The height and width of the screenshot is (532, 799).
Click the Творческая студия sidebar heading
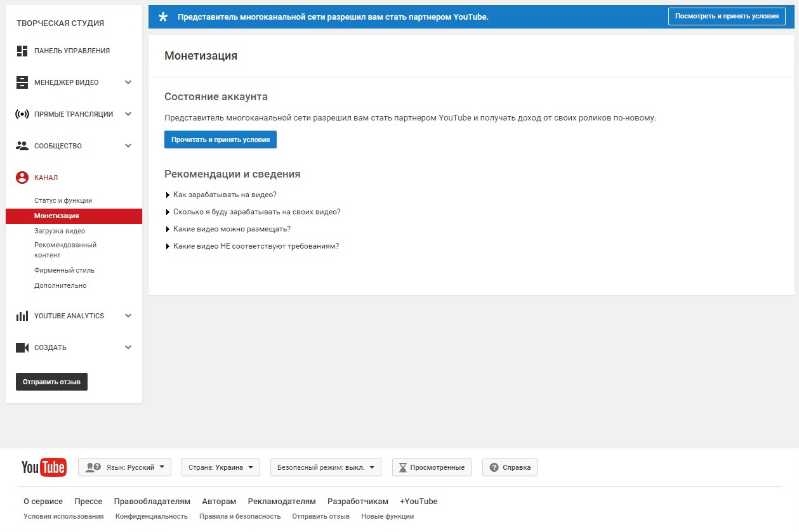click(x=61, y=23)
